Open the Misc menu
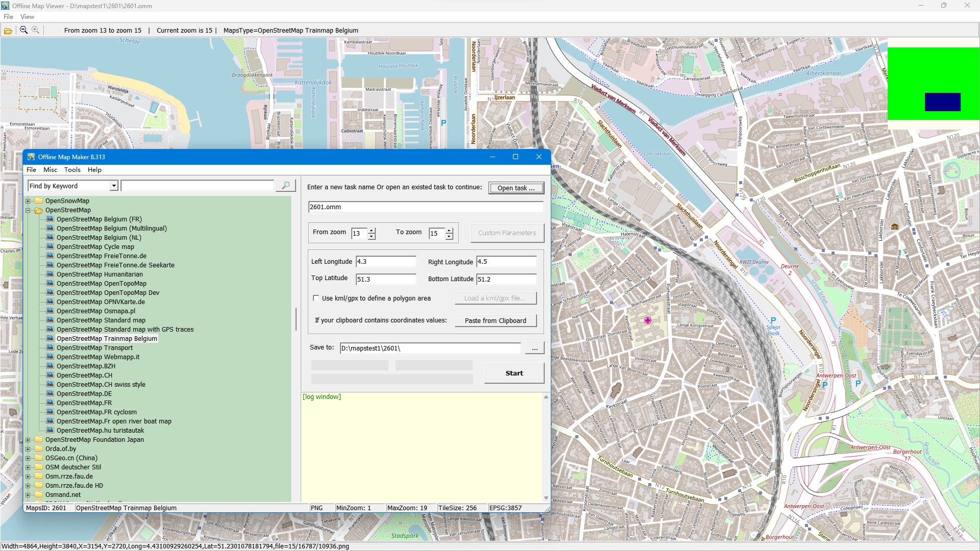Image resolution: width=980 pixels, height=551 pixels. point(50,170)
